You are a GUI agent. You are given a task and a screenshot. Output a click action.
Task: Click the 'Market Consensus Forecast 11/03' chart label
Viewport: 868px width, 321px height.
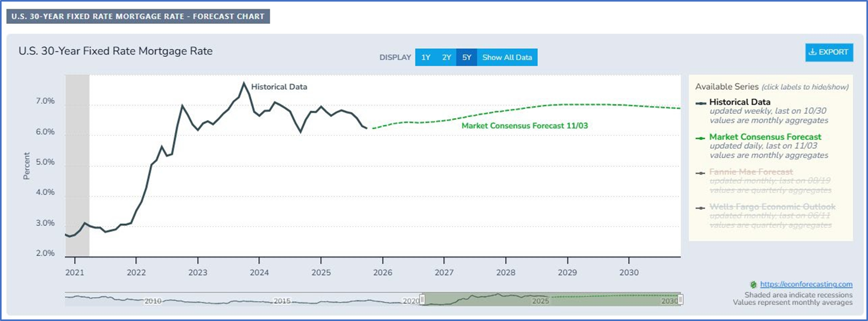[x=524, y=126]
